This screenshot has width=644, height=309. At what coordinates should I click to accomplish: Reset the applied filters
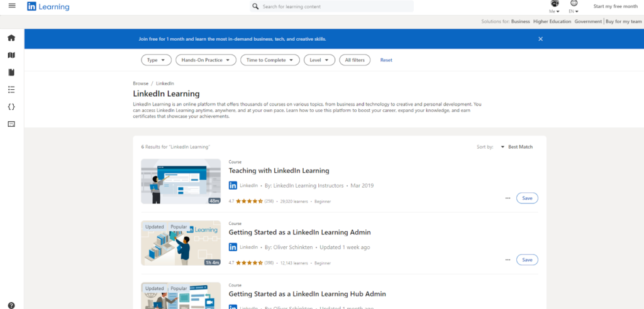point(386,60)
